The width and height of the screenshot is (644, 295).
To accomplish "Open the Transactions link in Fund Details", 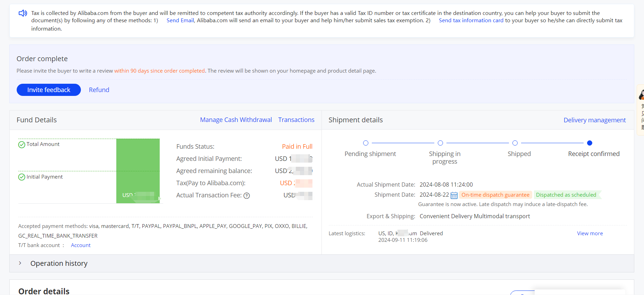I will coord(296,120).
